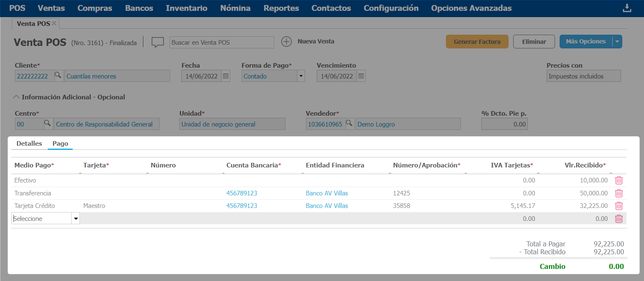Click the Buscar en Venta POS field
Viewport: 644px width, 281px height.
[x=221, y=42]
